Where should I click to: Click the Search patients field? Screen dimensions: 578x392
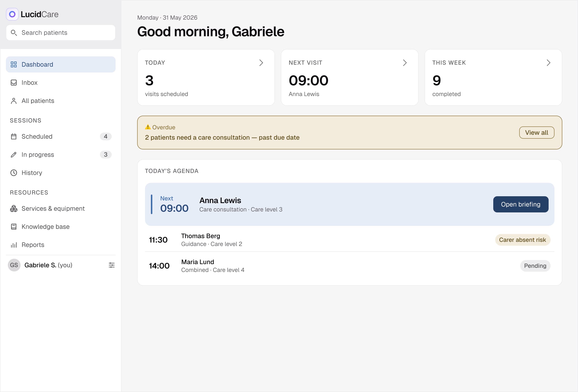(61, 33)
